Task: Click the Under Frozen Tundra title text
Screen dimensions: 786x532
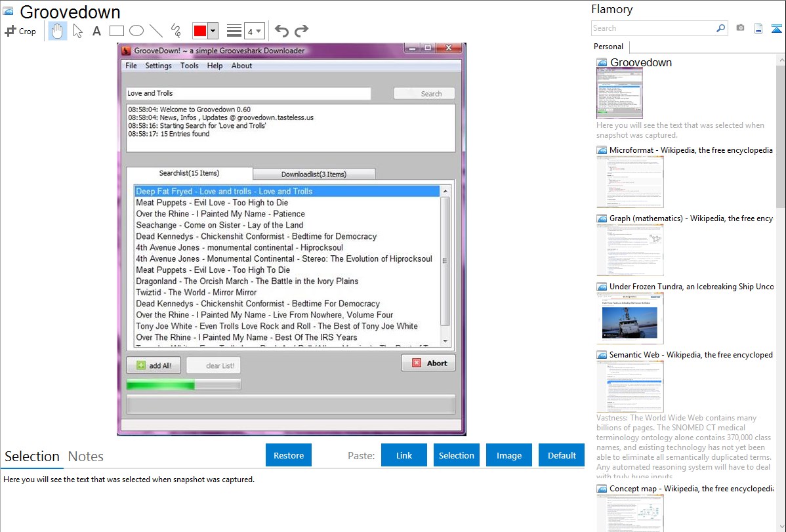Action: point(692,286)
